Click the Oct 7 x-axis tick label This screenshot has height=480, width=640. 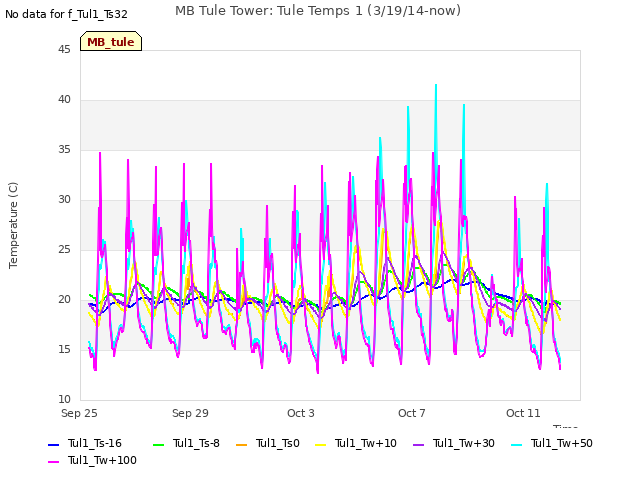[x=412, y=413]
